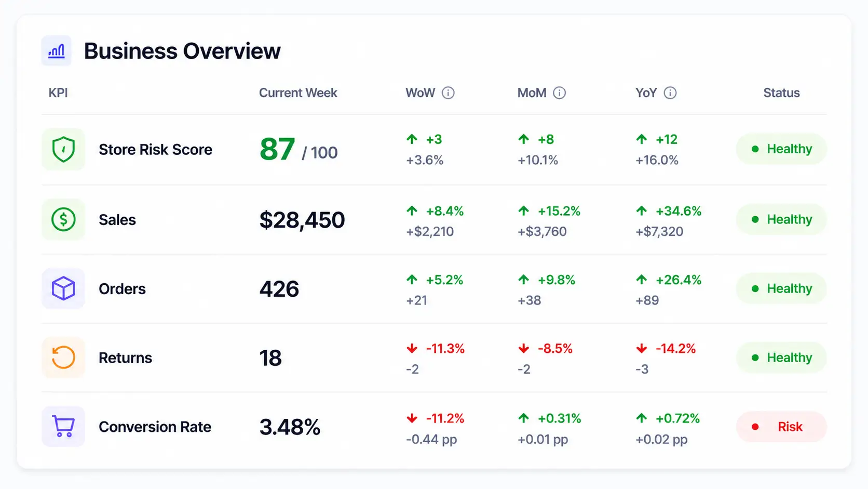Click the Sales dollar sign icon
The height and width of the screenshot is (489, 868).
(x=63, y=219)
